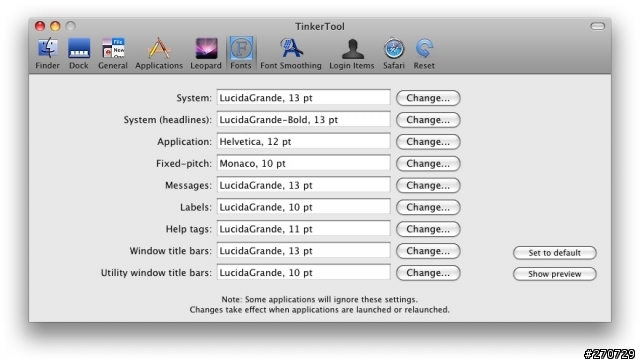
Task: Open the Dock settings pane
Action: (x=79, y=53)
